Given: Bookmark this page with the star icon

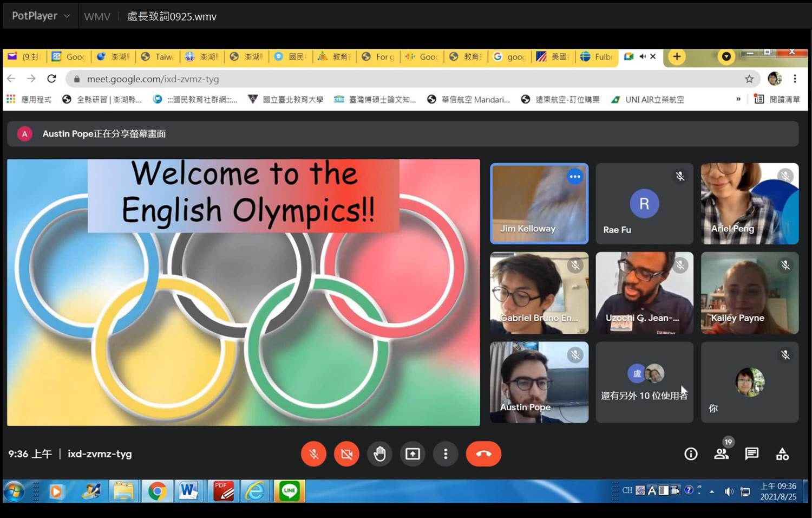Looking at the screenshot, I should [749, 79].
